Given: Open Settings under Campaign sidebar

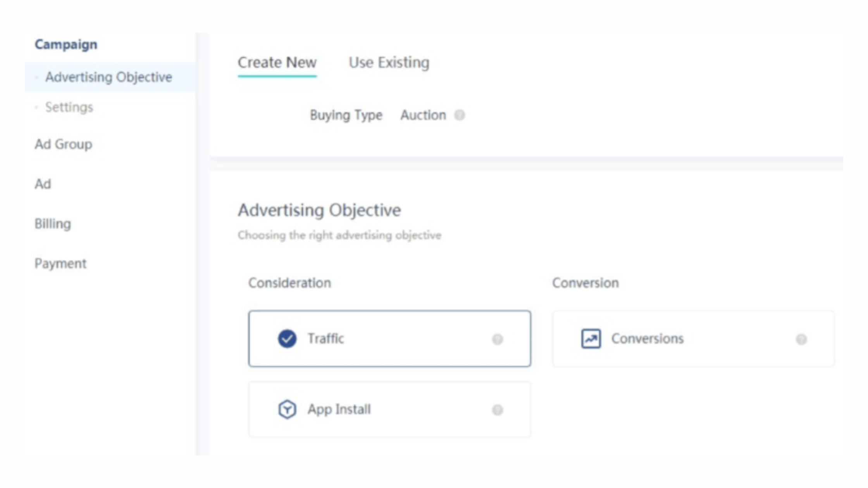Looking at the screenshot, I should [69, 107].
